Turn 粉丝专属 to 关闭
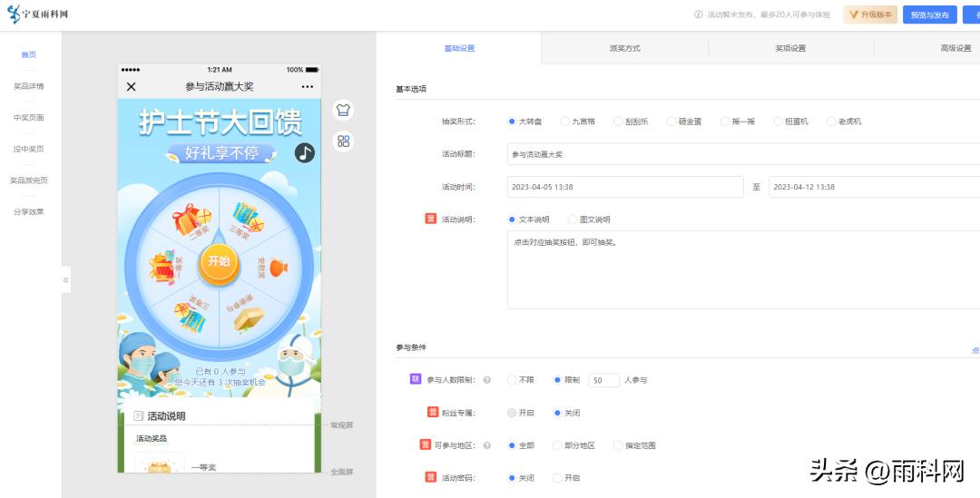Image resolution: width=980 pixels, height=498 pixels. (x=557, y=413)
